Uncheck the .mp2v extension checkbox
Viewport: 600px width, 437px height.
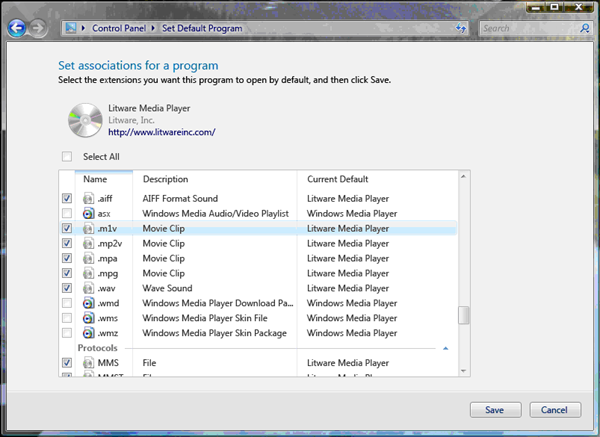67,244
